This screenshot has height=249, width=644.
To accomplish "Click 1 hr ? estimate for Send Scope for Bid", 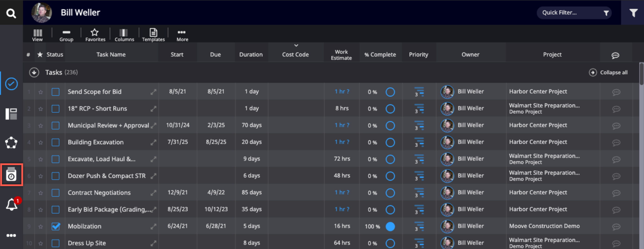I will tap(342, 92).
